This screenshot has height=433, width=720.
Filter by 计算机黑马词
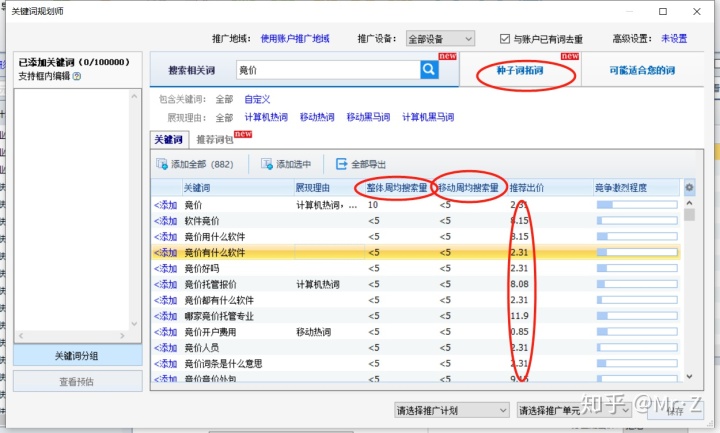tap(428, 117)
